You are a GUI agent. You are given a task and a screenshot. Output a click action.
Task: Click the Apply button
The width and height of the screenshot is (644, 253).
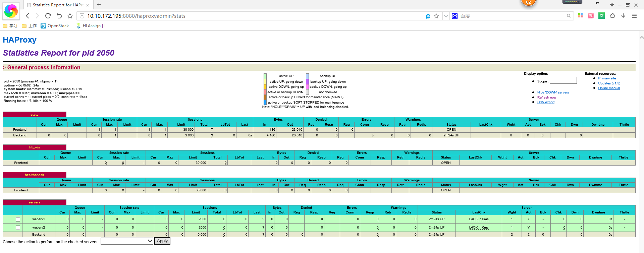click(162, 241)
